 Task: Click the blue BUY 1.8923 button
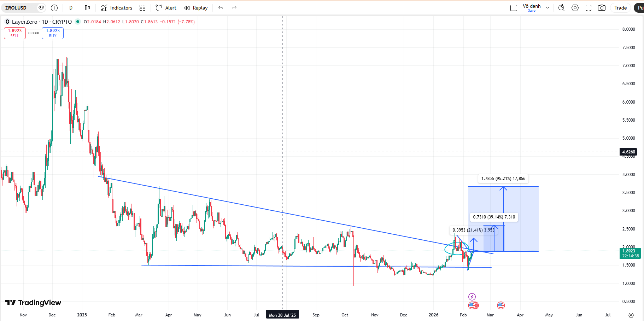click(53, 33)
